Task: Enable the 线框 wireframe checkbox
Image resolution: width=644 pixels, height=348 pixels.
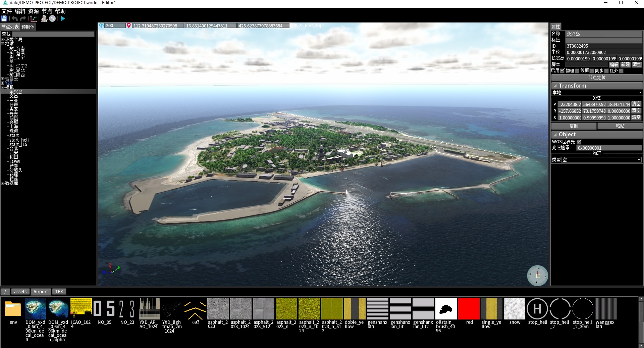Action: click(592, 70)
